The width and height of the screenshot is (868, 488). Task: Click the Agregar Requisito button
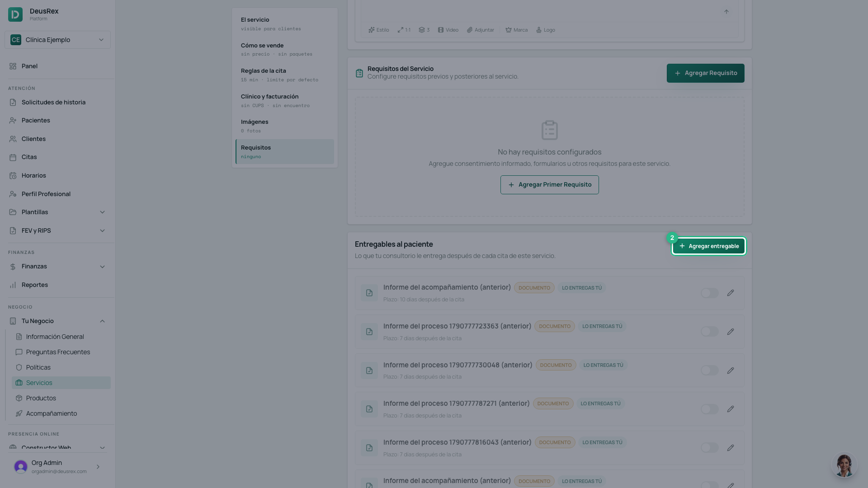click(705, 73)
